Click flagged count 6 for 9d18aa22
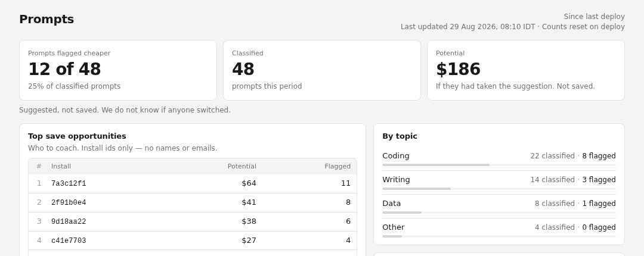Screen dimensions: 644x256 point(348,221)
